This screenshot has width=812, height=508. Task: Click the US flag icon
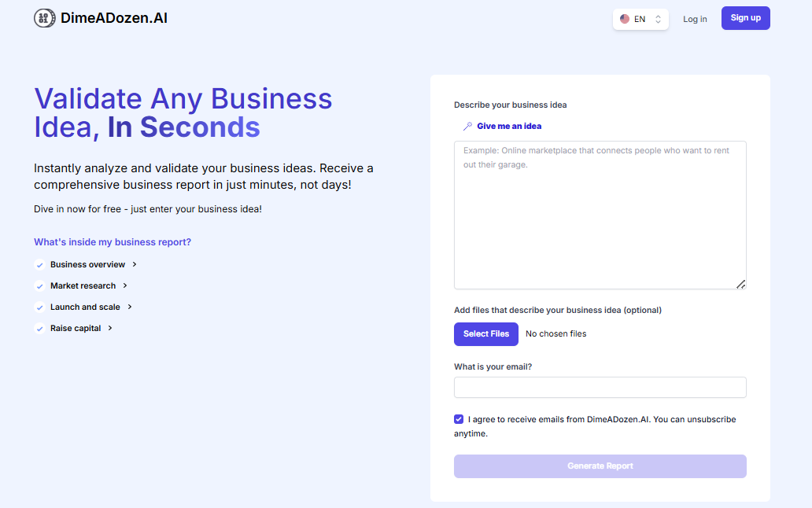[x=625, y=19]
